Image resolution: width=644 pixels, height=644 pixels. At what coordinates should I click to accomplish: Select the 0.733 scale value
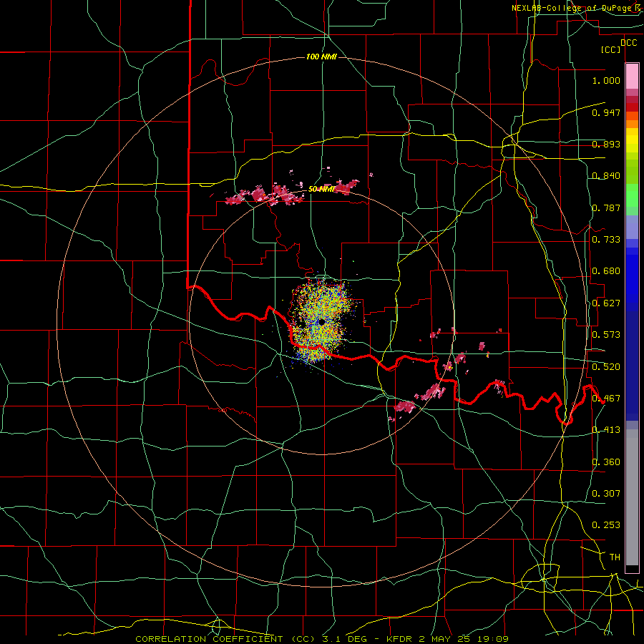click(x=606, y=239)
